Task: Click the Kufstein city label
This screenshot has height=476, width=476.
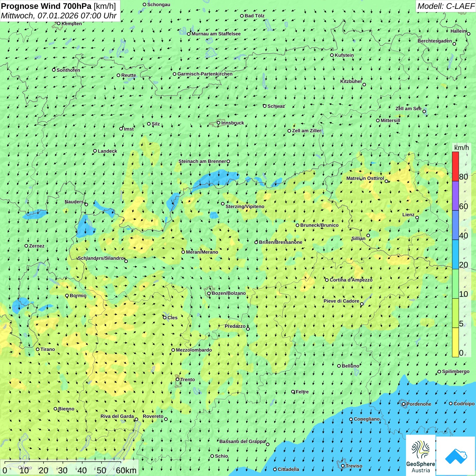Action: (344, 55)
